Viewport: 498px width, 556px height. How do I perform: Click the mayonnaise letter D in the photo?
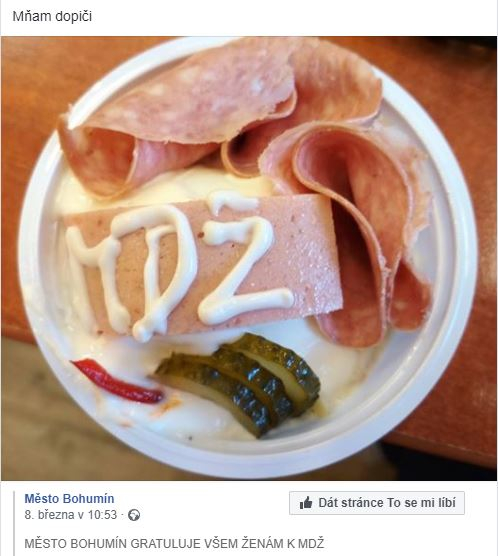pos(158,269)
